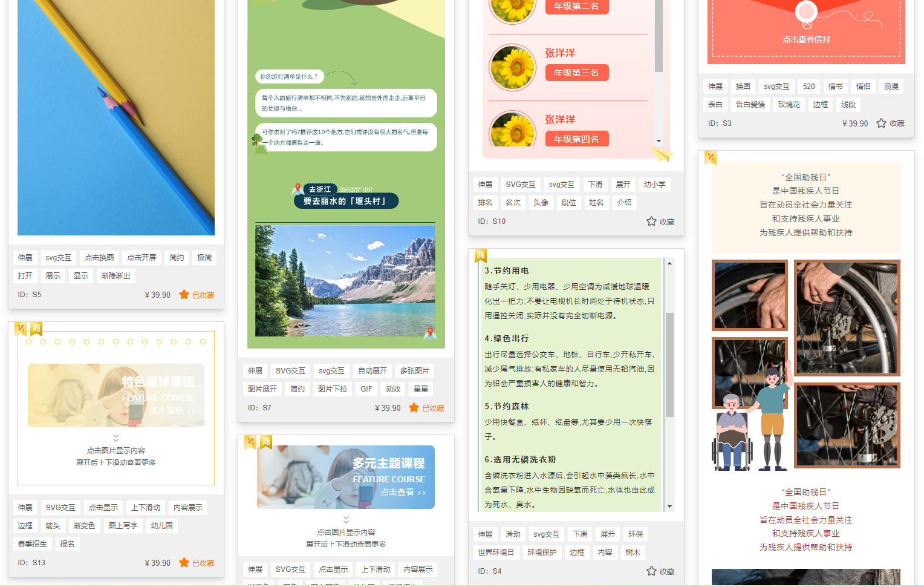This screenshot has width=924, height=587.
Task: Expand the chevron under 多元主题课程 image
Action: click(x=346, y=519)
